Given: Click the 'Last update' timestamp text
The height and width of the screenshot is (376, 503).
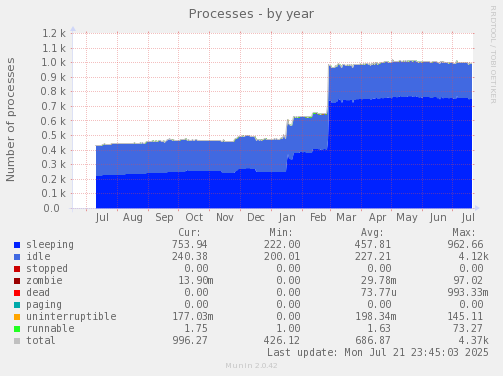Looking at the screenshot, I should click(x=378, y=353).
